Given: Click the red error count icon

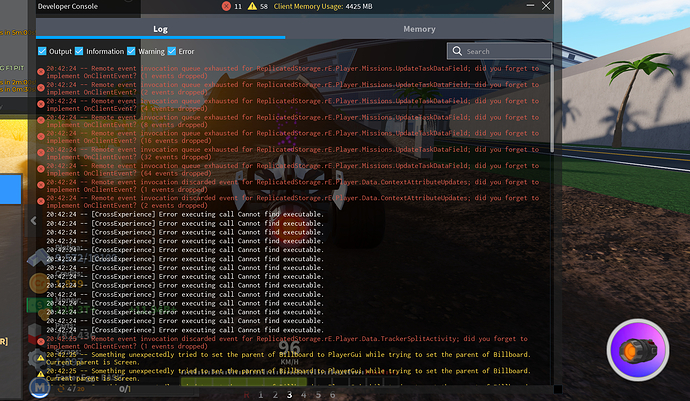Looking at the screenshot, I should pyautogui.click(x=224, y=6).
